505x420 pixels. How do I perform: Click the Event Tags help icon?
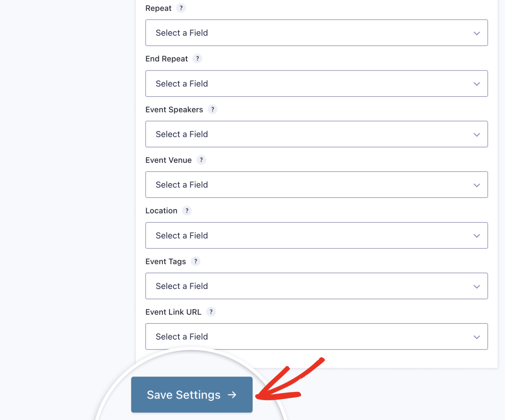[195, 261]
